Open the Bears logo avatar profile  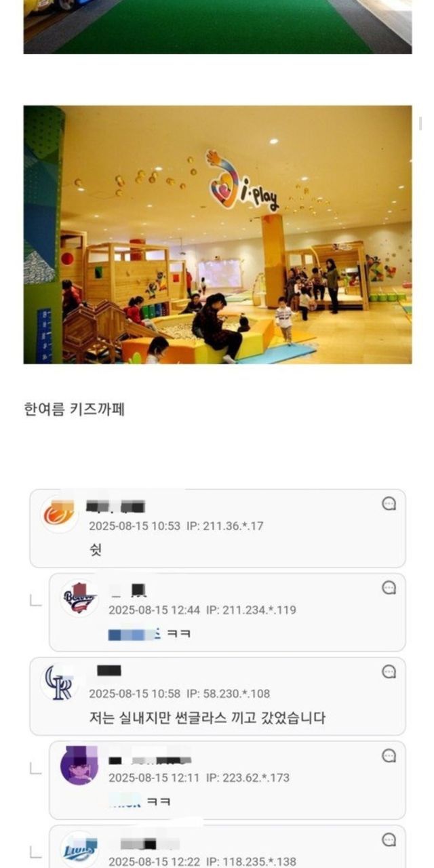(x=79, y=598)
